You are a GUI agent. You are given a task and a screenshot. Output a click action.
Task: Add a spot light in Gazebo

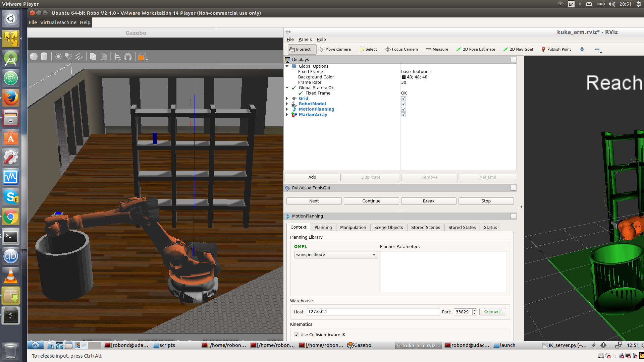(x=68, y=57)
